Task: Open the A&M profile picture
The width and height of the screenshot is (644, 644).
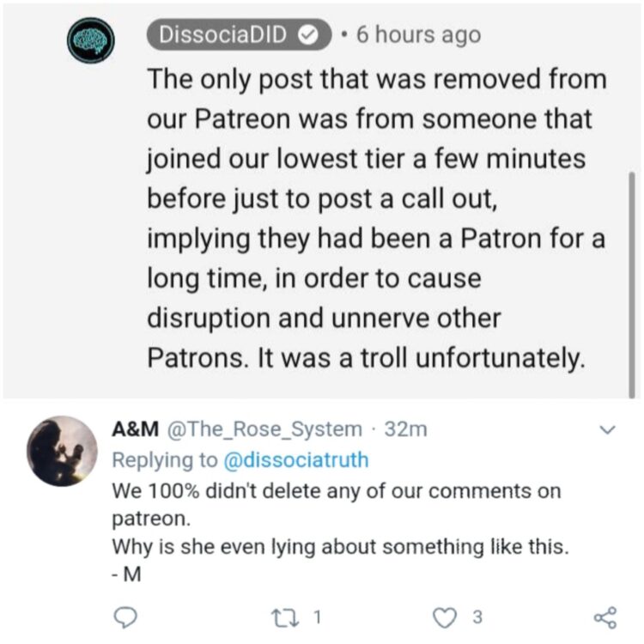Action: [62, 452]
